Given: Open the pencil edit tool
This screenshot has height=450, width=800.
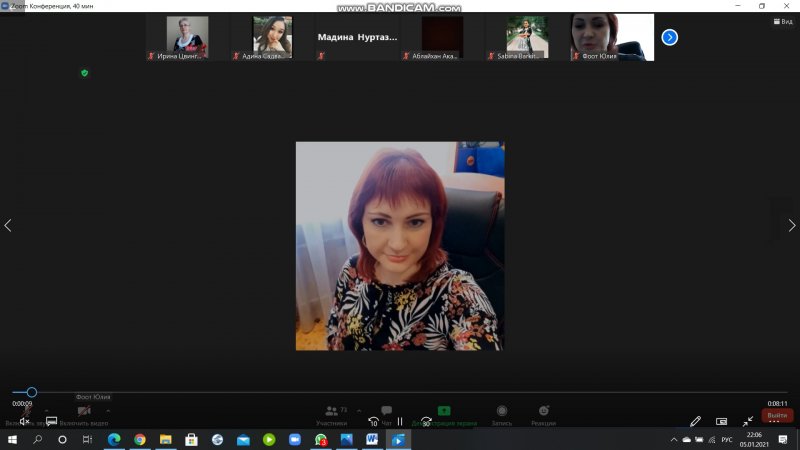Looking at the screenshot, I should tap(695, 421).
